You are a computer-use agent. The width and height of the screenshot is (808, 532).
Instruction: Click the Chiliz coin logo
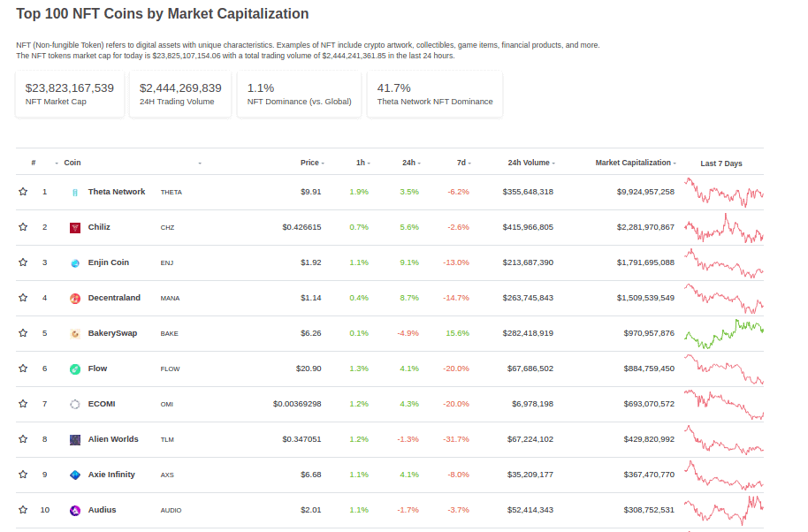pos(75,228)
